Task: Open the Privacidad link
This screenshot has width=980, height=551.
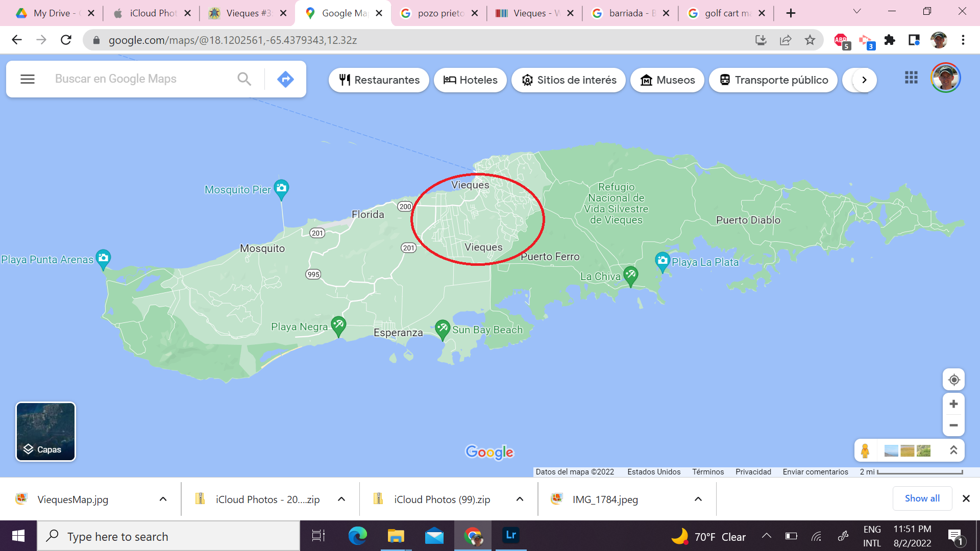Action: (753, 472)
